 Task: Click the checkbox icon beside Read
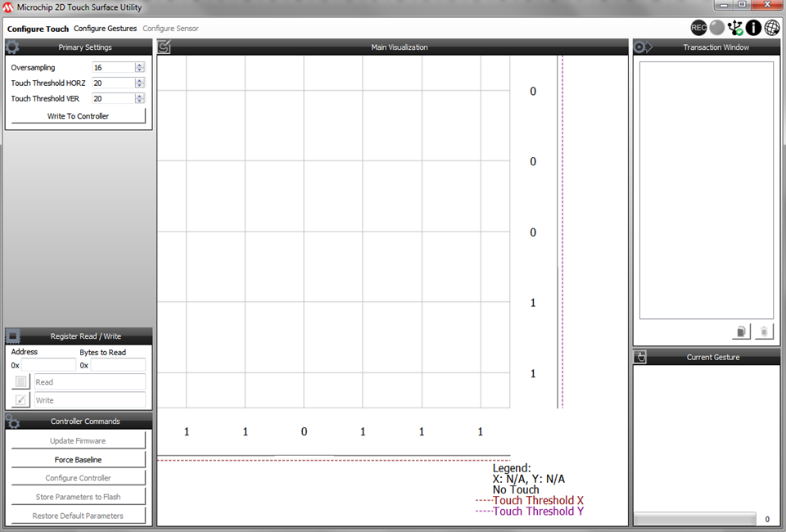[20, 381]
